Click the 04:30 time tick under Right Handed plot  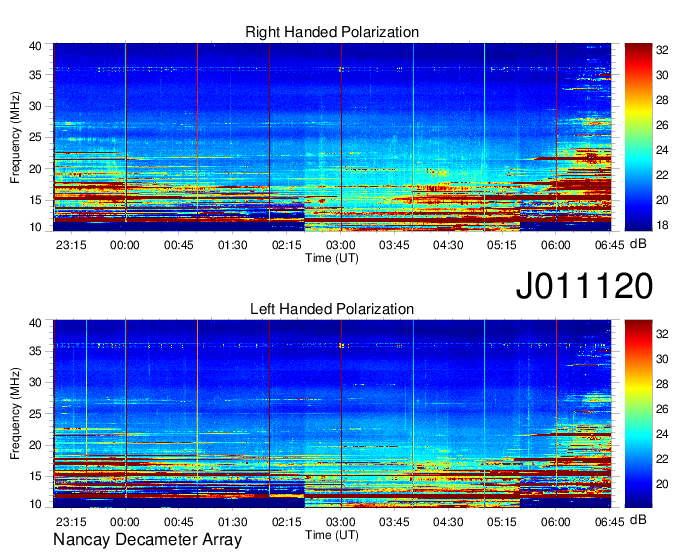point(448,245)
